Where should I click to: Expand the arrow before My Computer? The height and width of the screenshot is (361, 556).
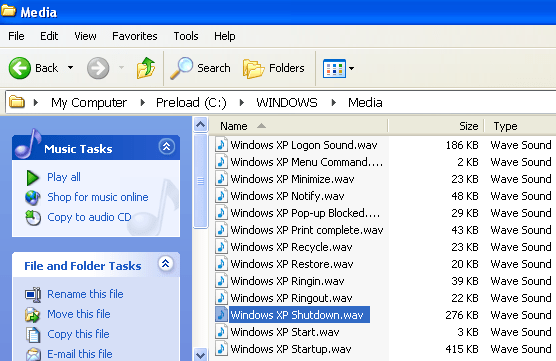point(36,102)
